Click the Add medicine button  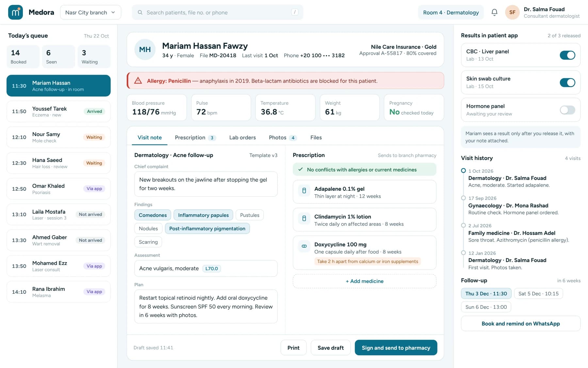(x=365, y=281)
